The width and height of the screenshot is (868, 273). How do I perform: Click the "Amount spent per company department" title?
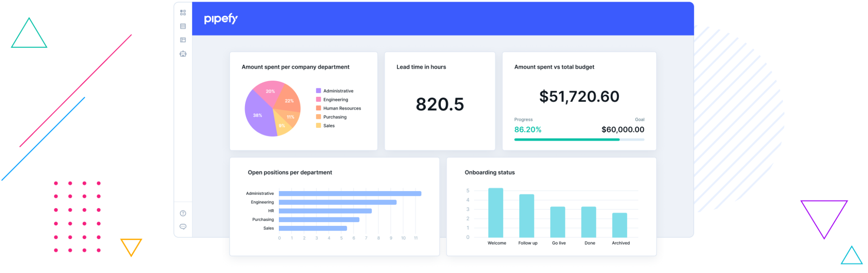tap(295, 67)
